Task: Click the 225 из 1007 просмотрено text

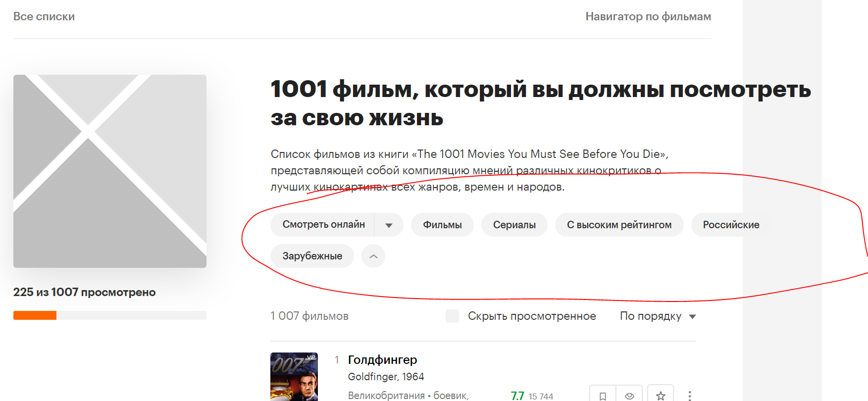Action: pos(84,292)
